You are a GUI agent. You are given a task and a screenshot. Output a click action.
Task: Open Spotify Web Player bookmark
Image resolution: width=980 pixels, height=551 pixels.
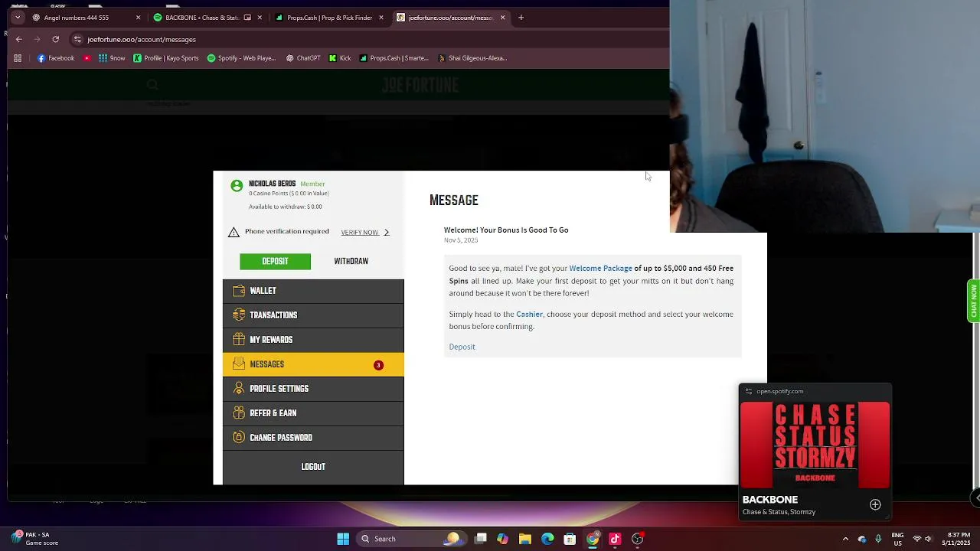coord(241,58)
